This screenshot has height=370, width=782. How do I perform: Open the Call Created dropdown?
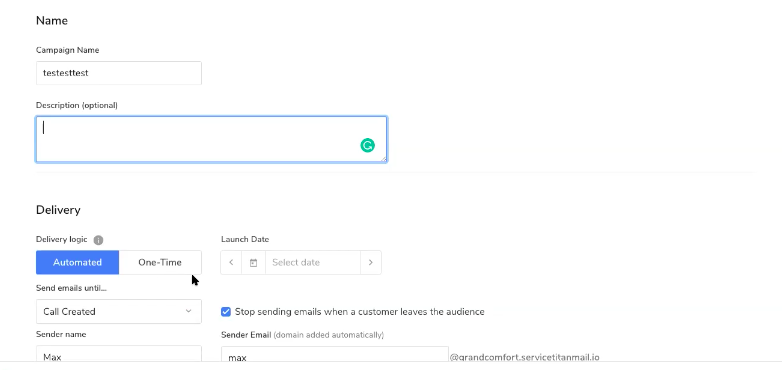pyautogui.click(x=119, y=311)
